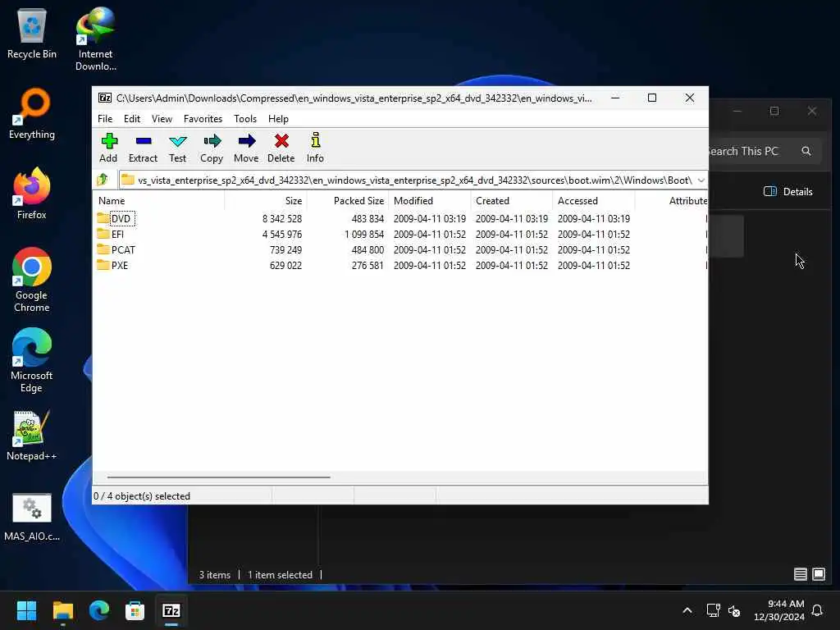Open Notepad++ desktop shortcut
840x630 pixels.
(x=32, y=436)
